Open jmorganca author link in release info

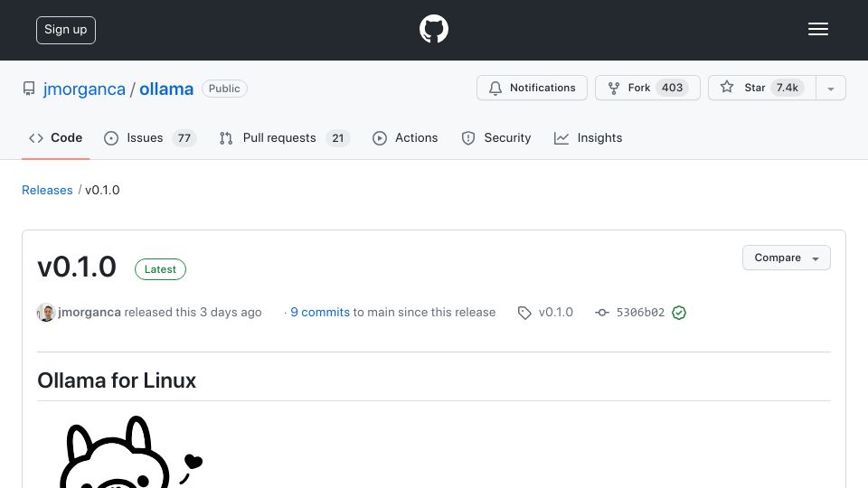tap(90, 313)
